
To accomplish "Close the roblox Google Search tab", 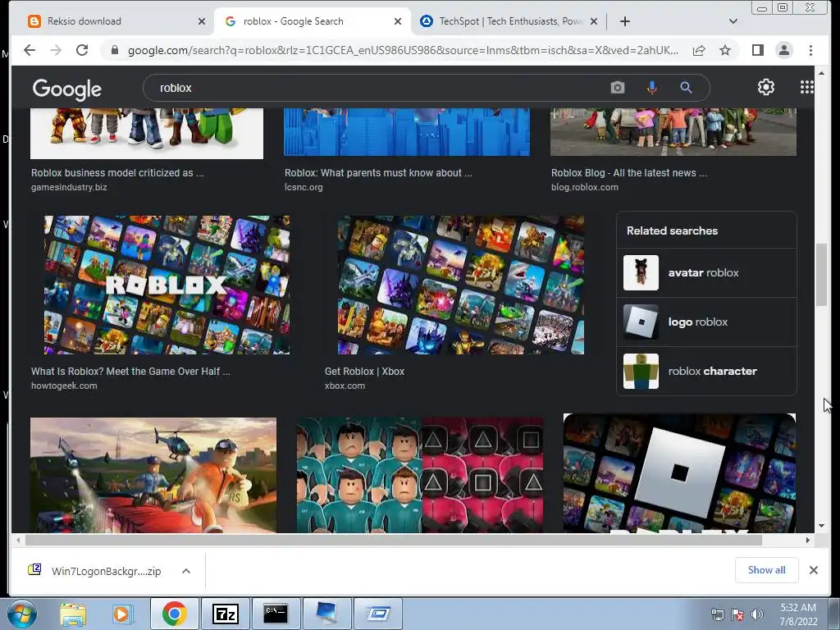I will tap(398, 21).
